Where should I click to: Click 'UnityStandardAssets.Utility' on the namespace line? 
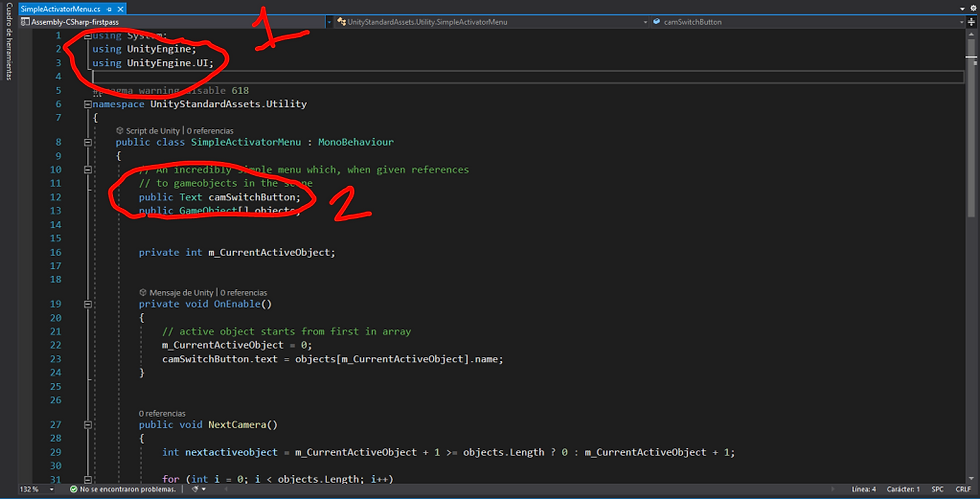click(228, 104)
